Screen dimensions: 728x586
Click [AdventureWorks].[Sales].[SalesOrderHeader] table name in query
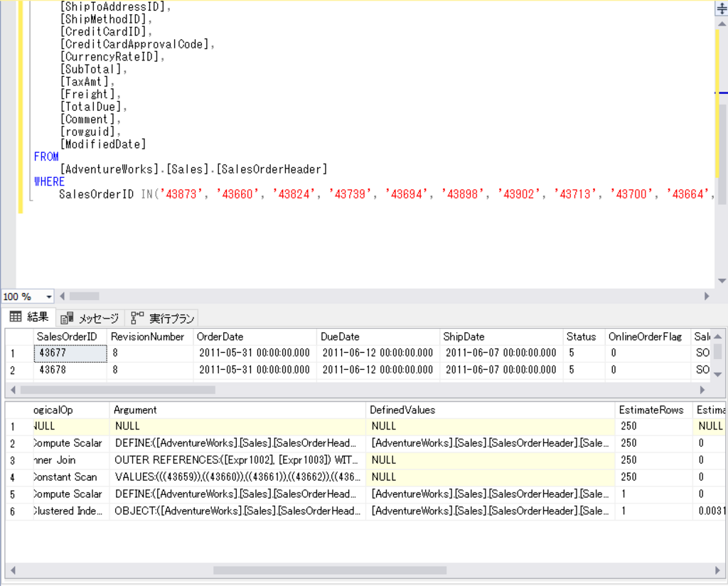tap(193, 169)
